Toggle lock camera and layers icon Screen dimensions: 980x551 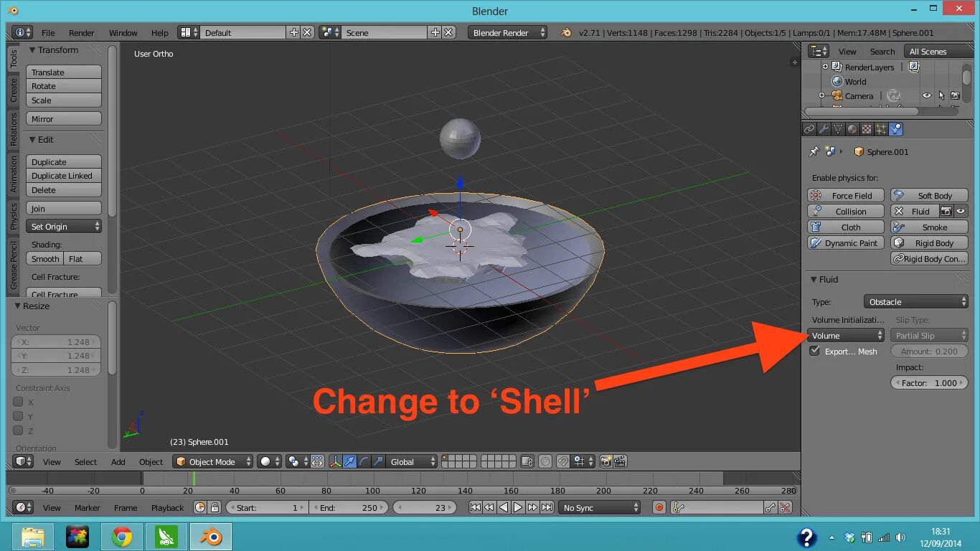(527, 461)
